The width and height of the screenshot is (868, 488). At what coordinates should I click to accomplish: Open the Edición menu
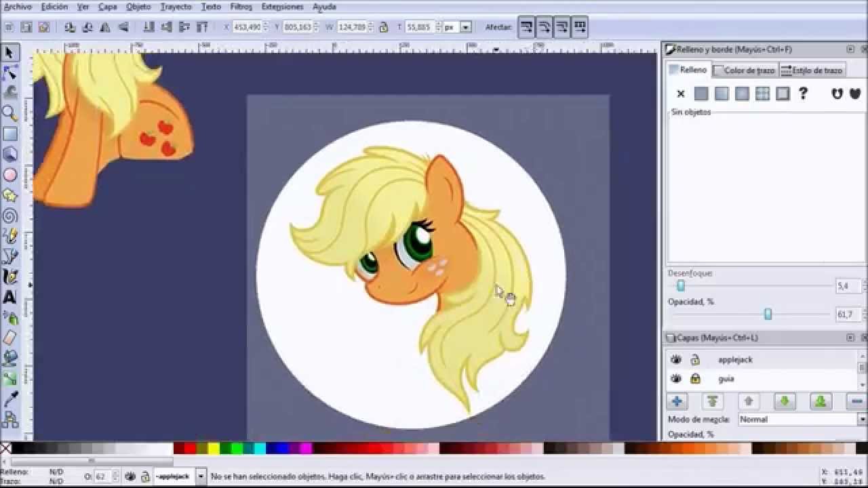[54, 7]
